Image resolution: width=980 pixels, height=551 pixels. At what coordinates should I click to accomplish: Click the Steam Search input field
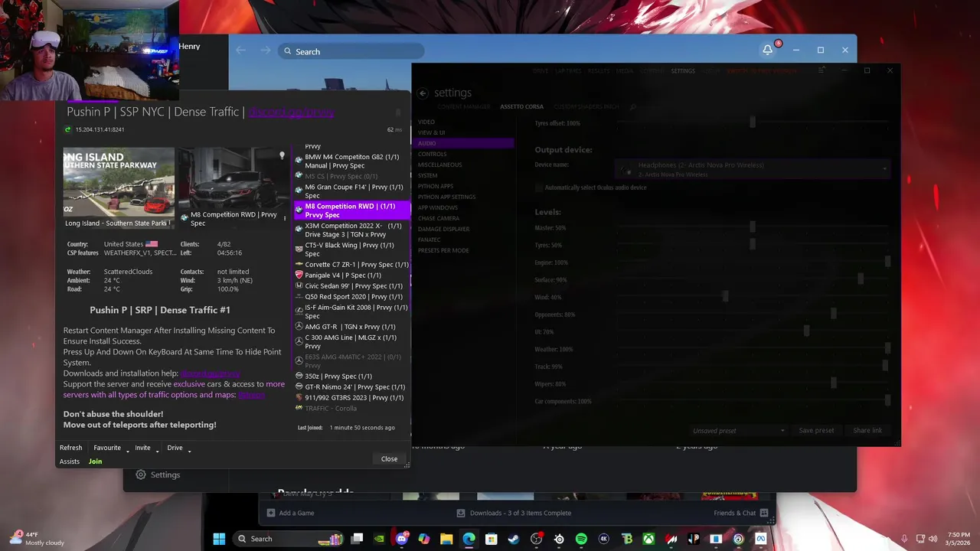351,51
